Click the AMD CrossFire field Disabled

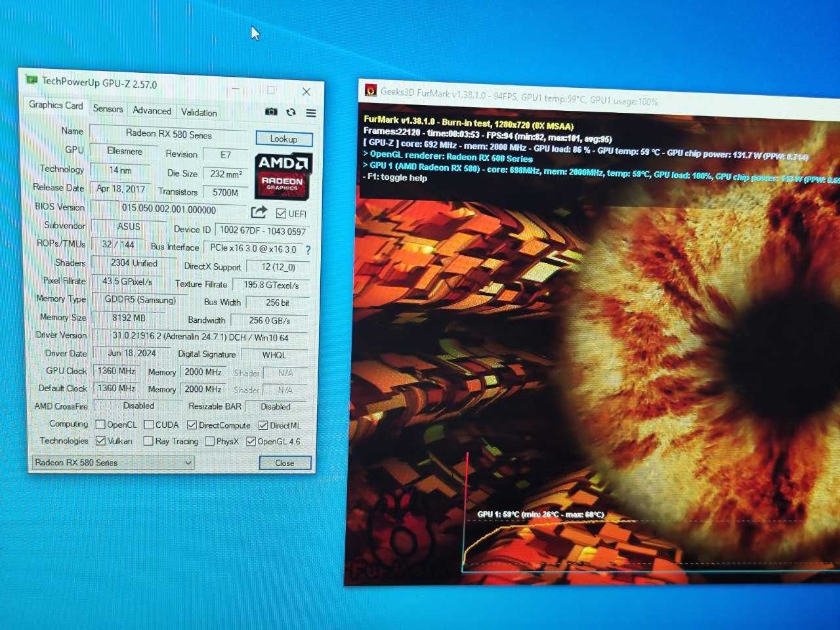pyautogui.click(x=138, y=406)
